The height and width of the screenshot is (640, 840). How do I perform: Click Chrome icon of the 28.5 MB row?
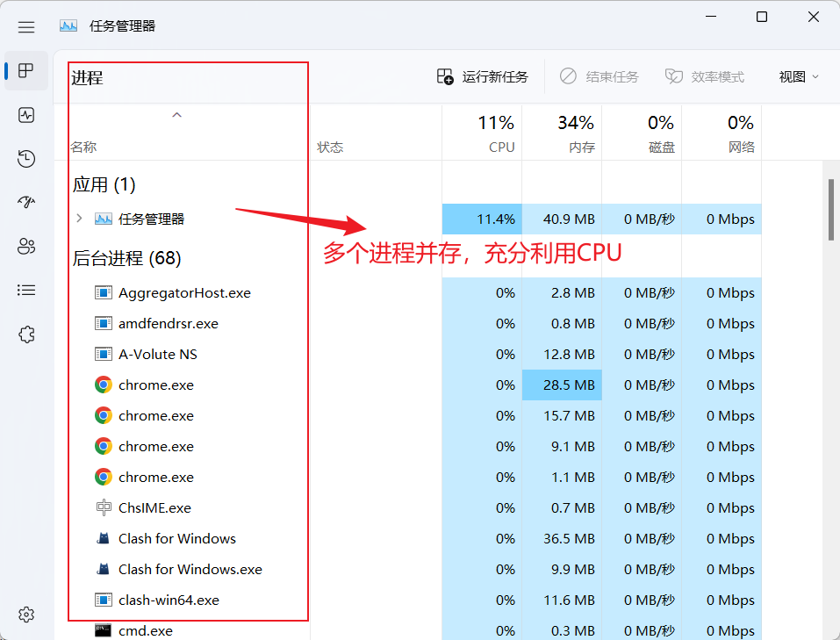(104, 385)
